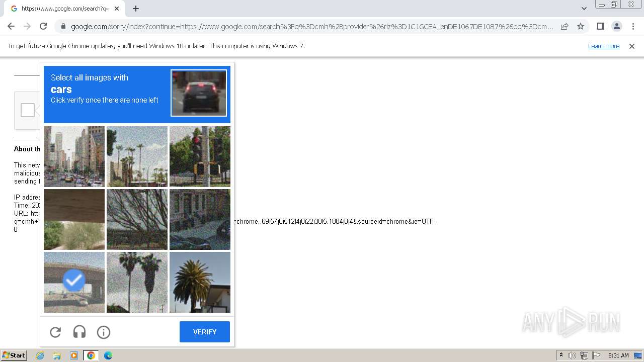Open a new tab with plus button
This screenshot has width=644, height=362.
(x=136, y=9)
